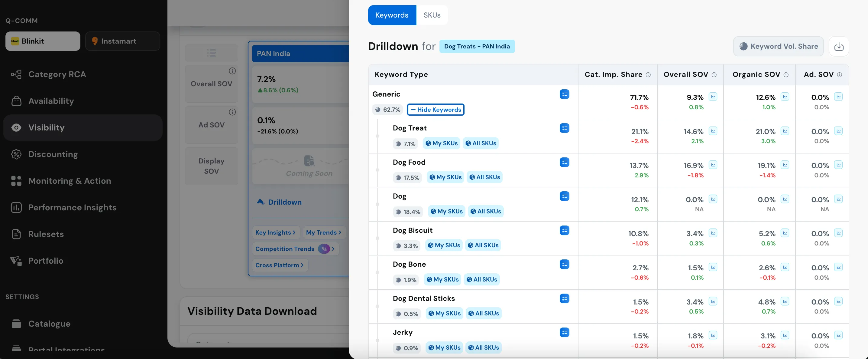Image resolution: width=868 pixels, height=359 pixels.
Task: Switch to the SKUs tab
Action: pyautogui.click(x=432, y=15)
